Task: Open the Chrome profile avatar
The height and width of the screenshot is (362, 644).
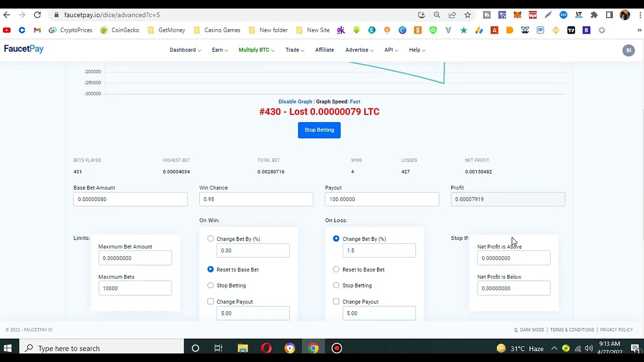Action: [x=625, y=15]
